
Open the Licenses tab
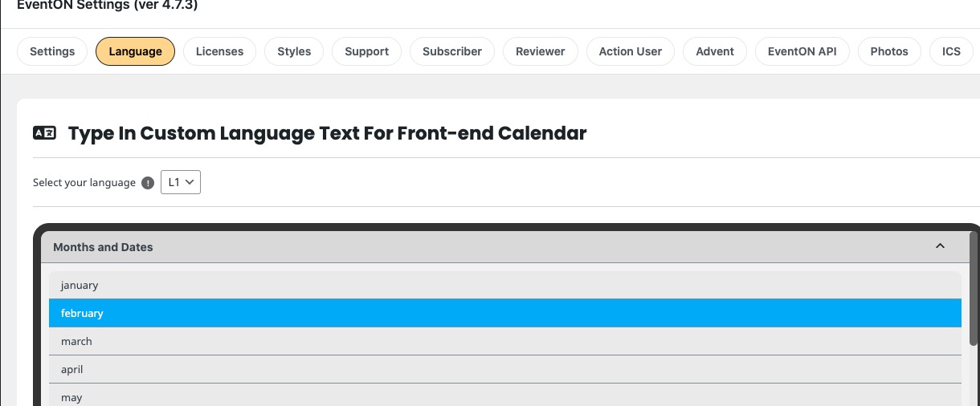point(219,51)
